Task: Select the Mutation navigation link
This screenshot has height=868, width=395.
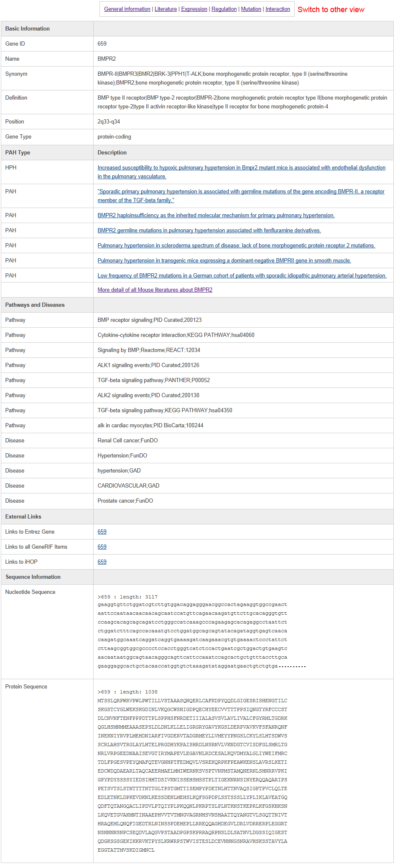Action: pyautogui.click(x=251, y=9)
